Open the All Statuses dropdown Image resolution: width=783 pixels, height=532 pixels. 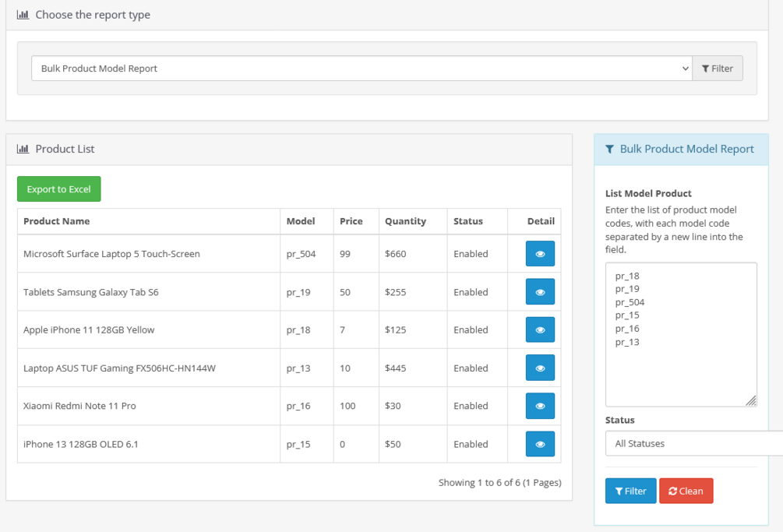click(x=694, y=443)
